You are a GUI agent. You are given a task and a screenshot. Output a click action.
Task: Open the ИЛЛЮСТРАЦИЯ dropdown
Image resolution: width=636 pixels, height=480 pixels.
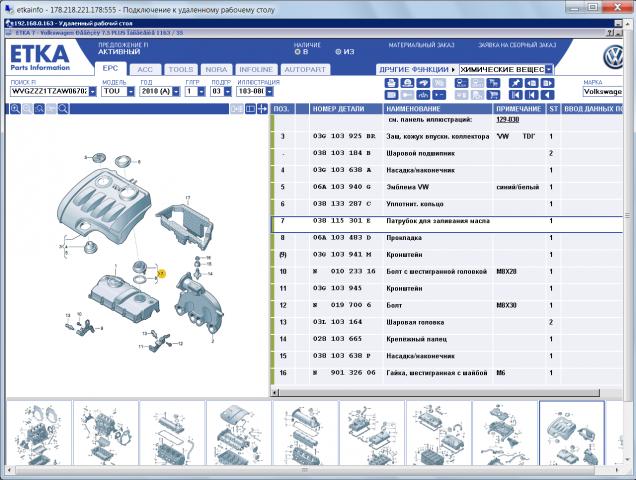click(x=269, y=92)
